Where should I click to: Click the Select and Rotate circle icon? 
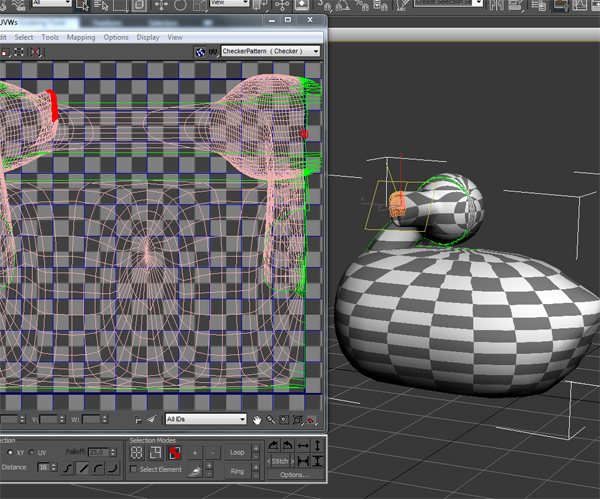180,5
